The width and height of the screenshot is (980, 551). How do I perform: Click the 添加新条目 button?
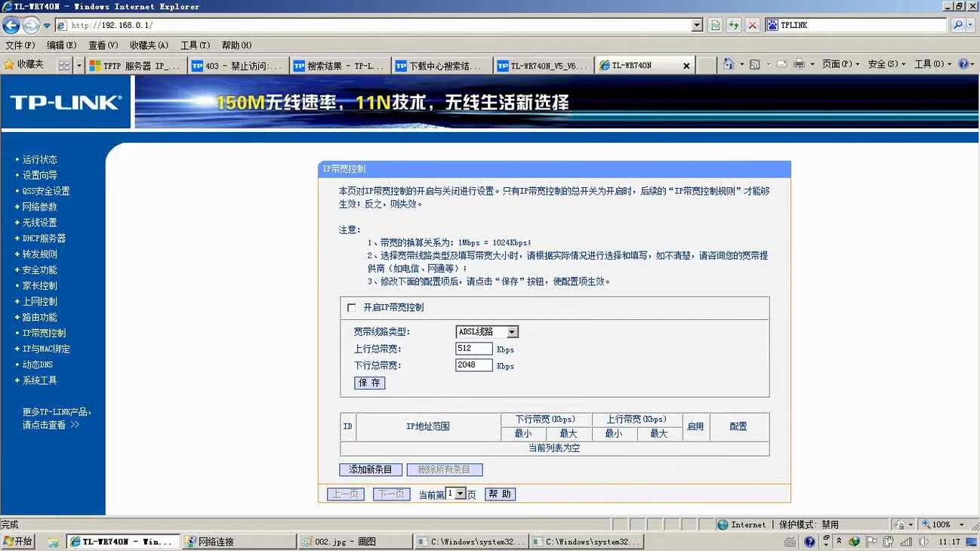pyautogui.click(x=370, y=469)
